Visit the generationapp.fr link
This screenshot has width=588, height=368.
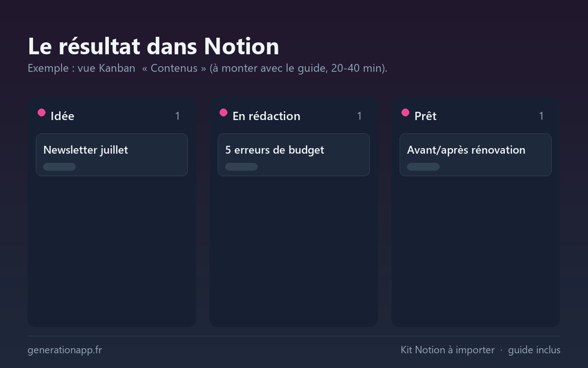click(65, 350)
